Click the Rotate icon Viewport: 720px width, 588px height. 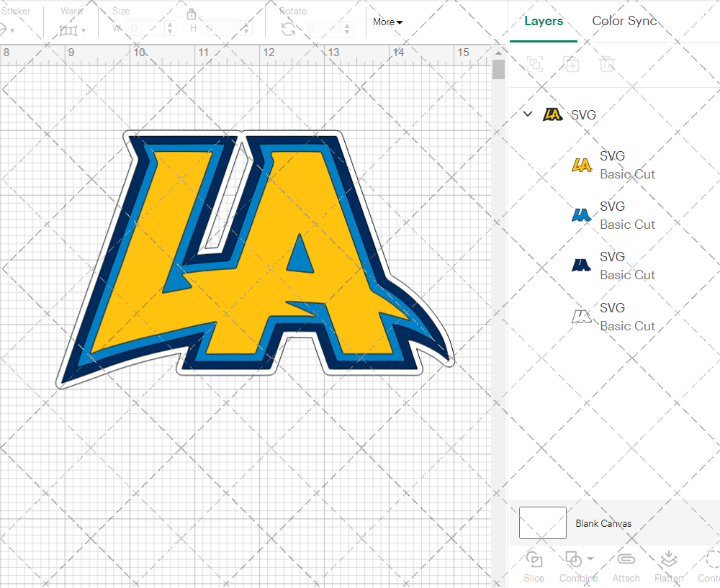289,30
